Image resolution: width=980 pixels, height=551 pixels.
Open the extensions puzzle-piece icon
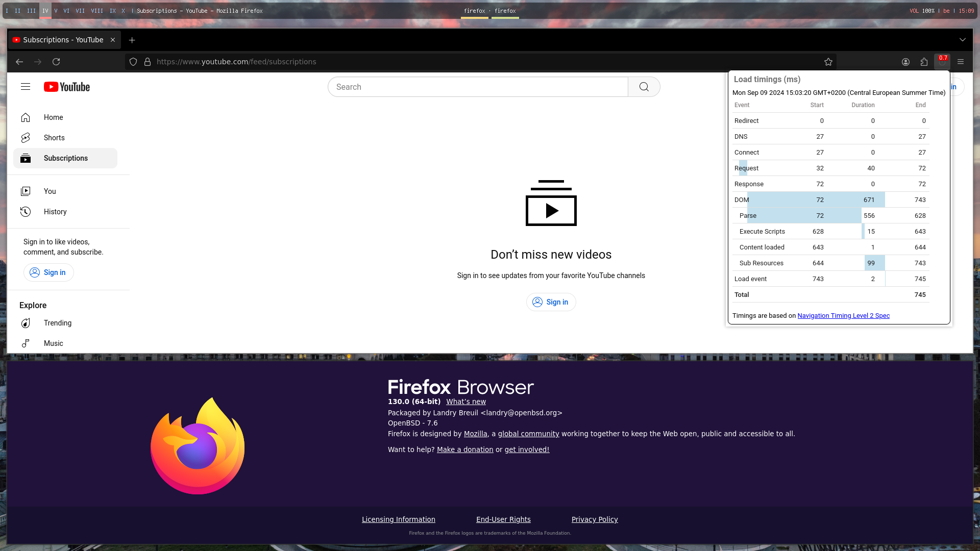924,62
